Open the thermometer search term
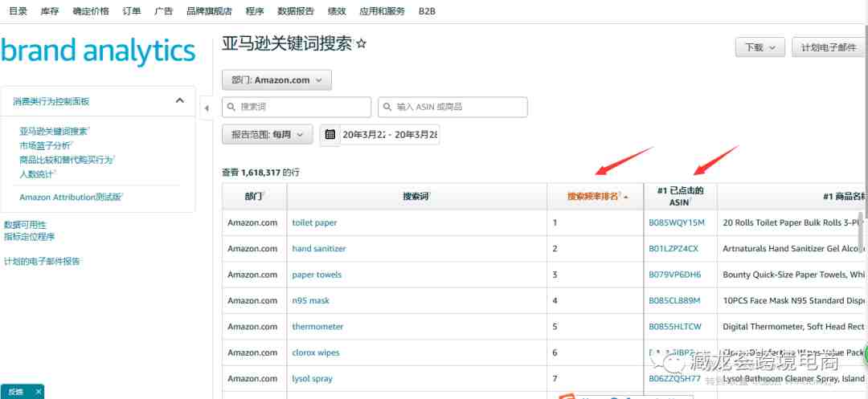The height and width of the screenshot is (399, 868). (317, 327)
